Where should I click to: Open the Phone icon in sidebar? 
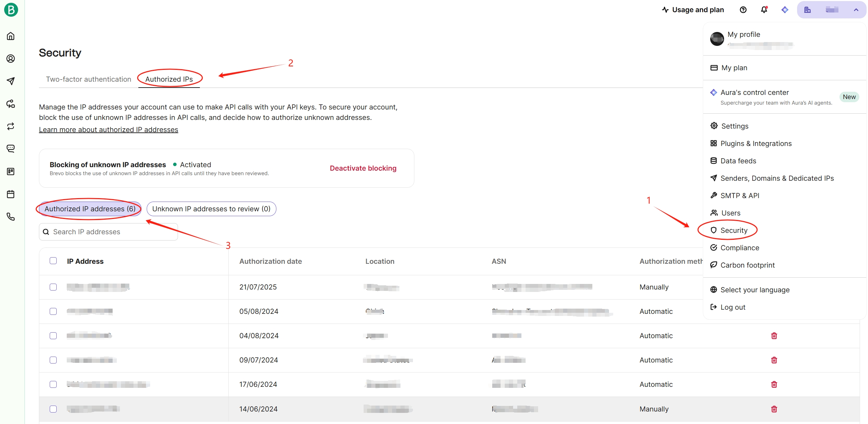pyautogui.click(x=11, y=217)
